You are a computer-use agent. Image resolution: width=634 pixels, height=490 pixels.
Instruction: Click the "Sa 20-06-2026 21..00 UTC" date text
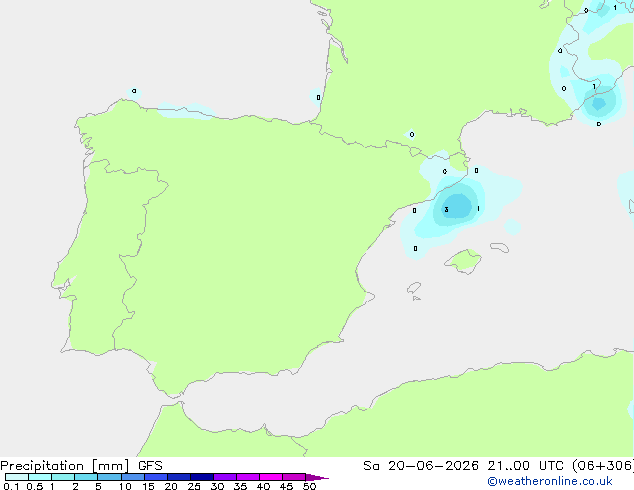pos(463,466)
